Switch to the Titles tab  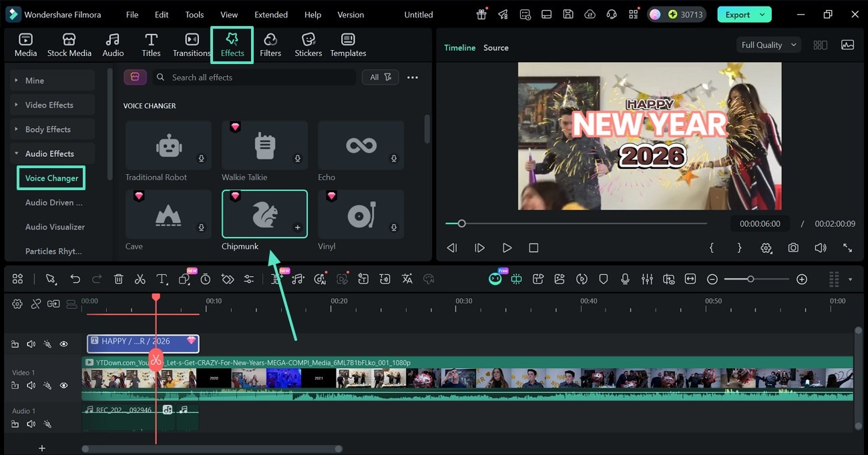[x=151, y=45]
